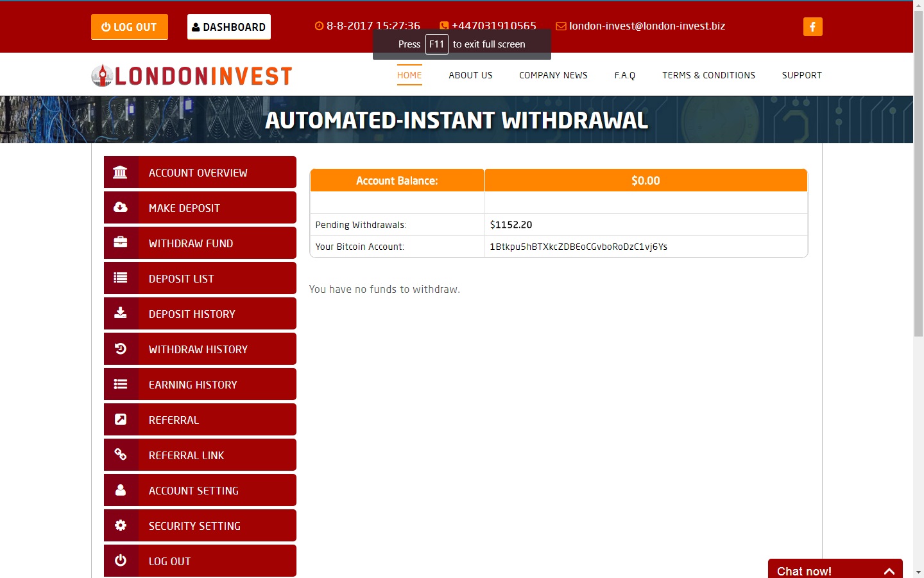
Task: Click the Your Bitcoin Account label
Action: coord(359,247)
